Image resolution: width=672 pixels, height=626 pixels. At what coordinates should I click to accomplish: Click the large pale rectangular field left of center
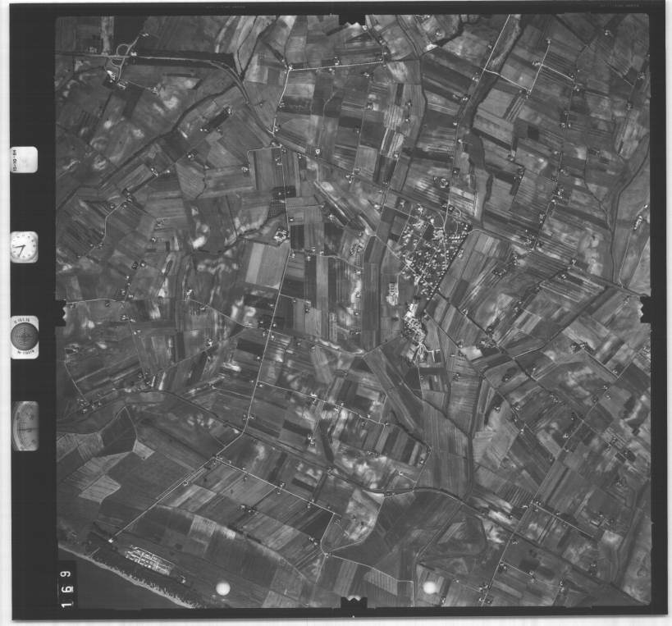pyautogui.click(x=265, y=264)
